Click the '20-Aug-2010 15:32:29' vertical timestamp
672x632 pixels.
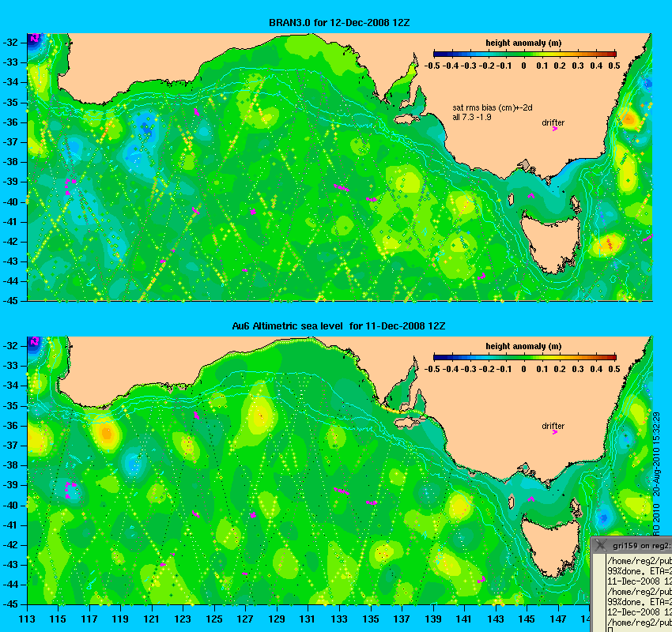tap(656, 454)
